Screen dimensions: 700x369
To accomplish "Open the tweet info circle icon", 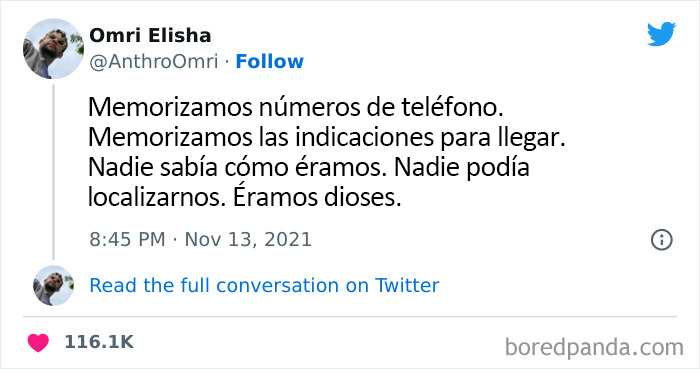I will [x=662, y=240].
